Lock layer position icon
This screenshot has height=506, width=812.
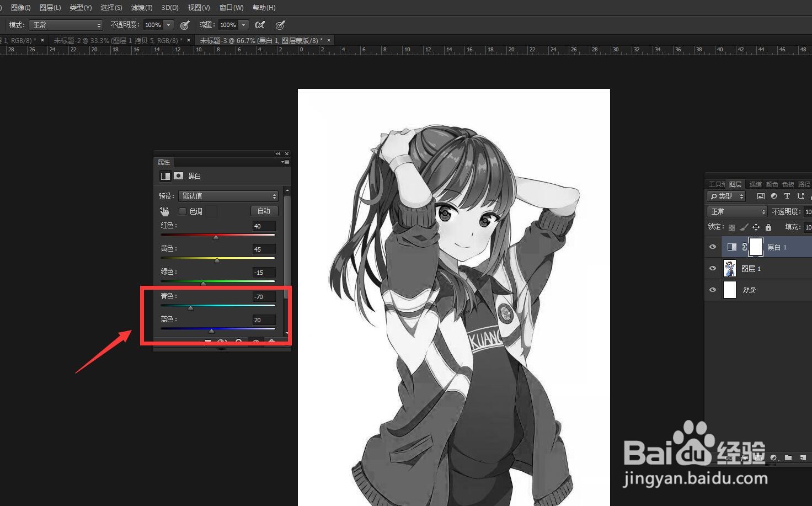pos(756,227)
